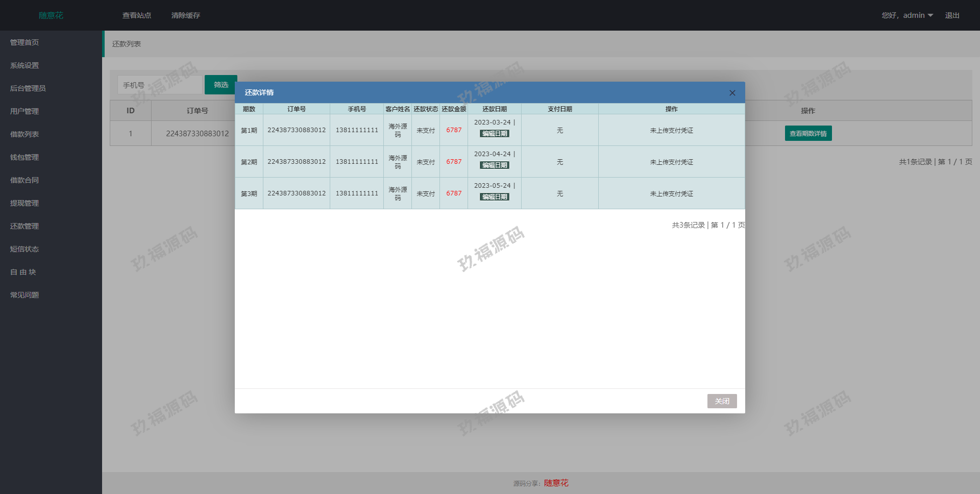Edit repayment date for 第2期
Viewport: 980px width, 494px height.
click(495, 165)
